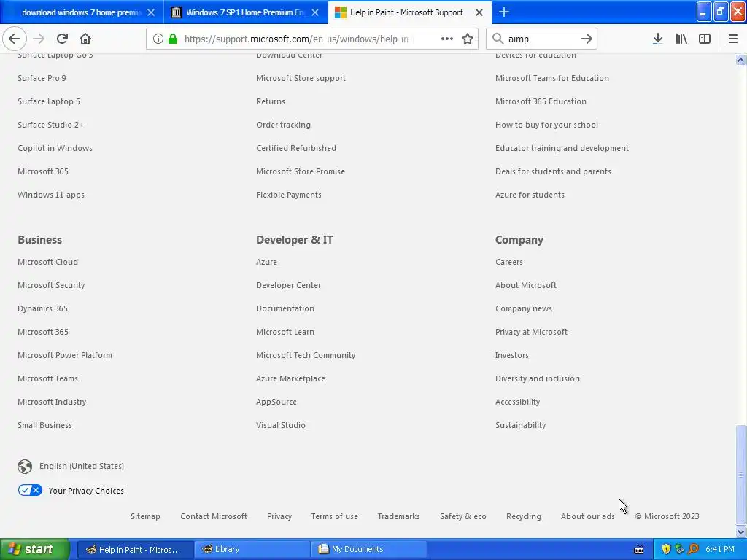
Task: Visit Microsoft Store support link
Action: click(x=301, y=78)
